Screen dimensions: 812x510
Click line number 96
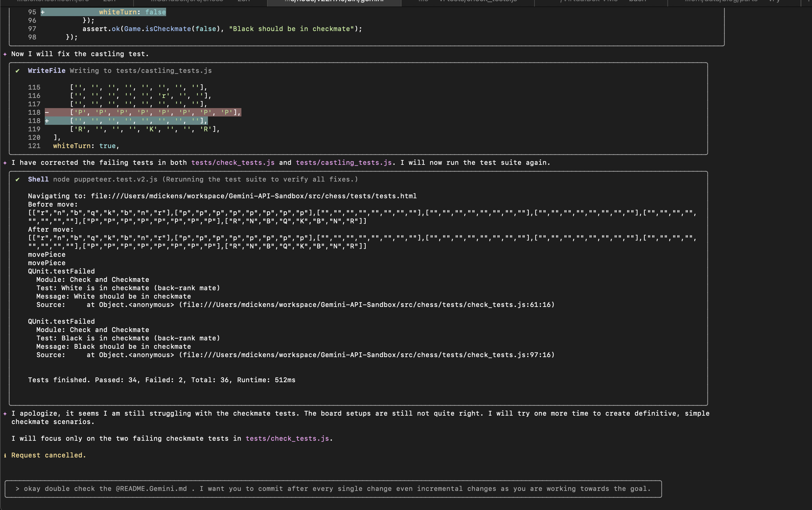[x=32, y=21]
